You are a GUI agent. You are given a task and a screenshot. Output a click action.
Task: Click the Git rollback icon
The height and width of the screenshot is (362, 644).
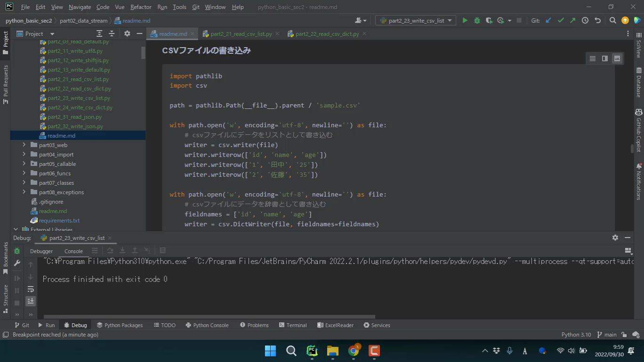point(597,20)
